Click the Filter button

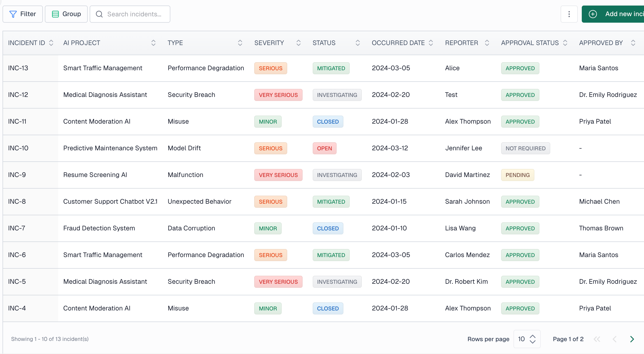coord(22,14)
